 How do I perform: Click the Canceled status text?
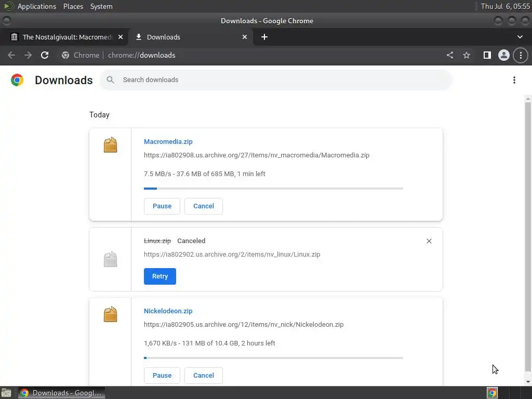(x=191, y=241)
